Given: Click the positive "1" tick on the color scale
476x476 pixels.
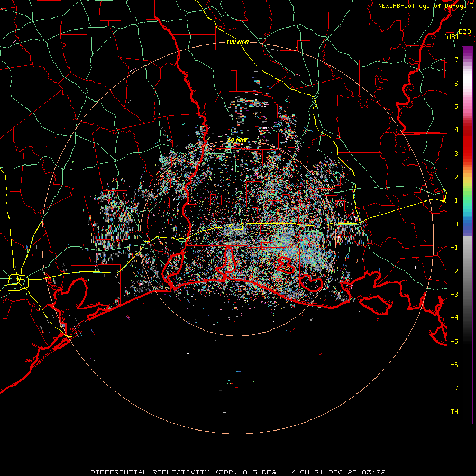Looking at the screenshot, I should pos(456,200).
